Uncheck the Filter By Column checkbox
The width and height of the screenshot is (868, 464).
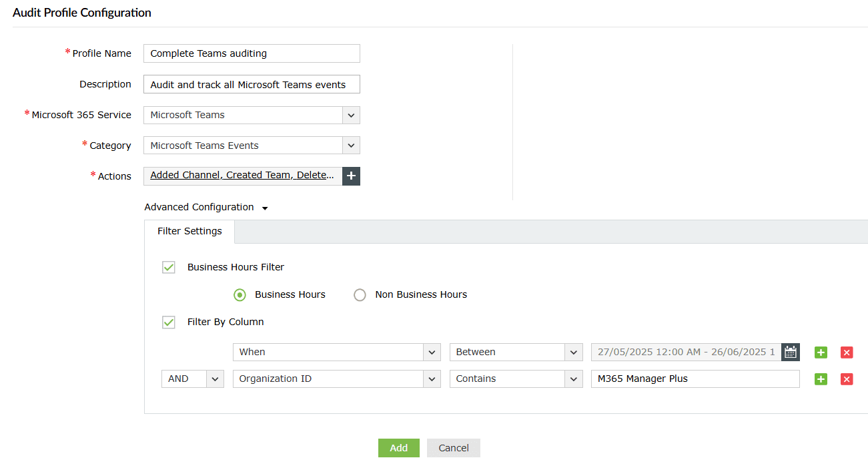point(169,322)
